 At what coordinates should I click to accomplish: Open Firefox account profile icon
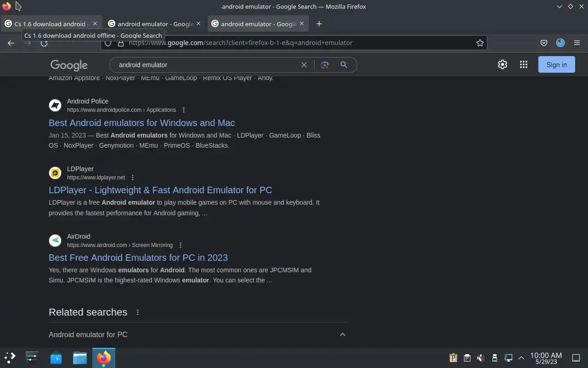coord(560,43)
